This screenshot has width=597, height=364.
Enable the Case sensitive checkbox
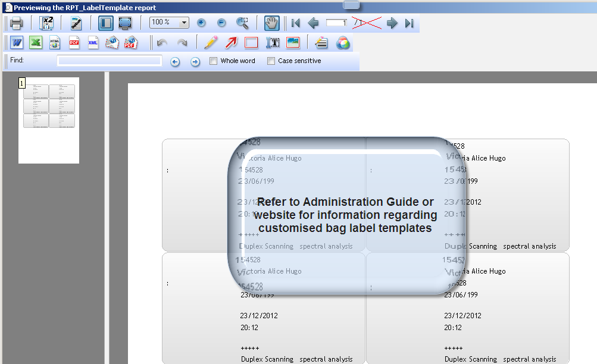click(x=271, y=61)
